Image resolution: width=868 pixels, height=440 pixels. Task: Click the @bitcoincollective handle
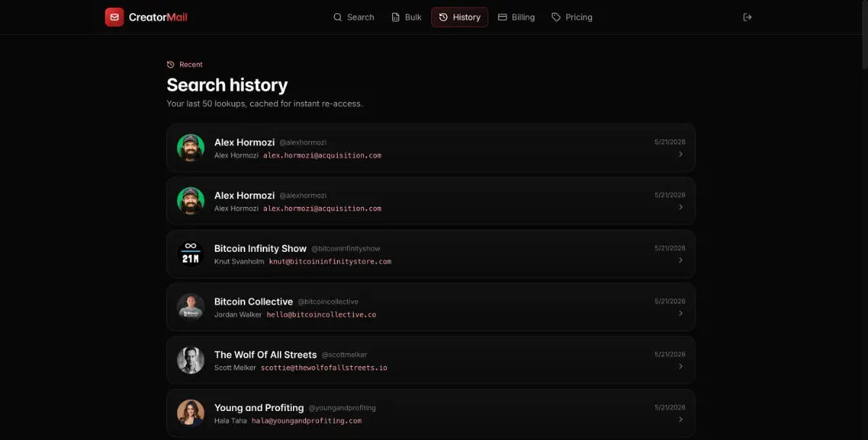(x=328, y=302)
